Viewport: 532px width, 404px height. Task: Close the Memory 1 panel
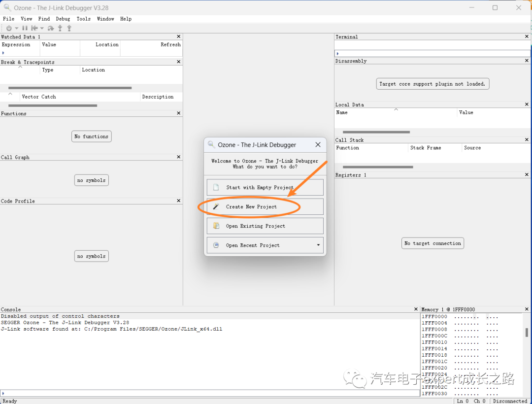tap(527, 309)
